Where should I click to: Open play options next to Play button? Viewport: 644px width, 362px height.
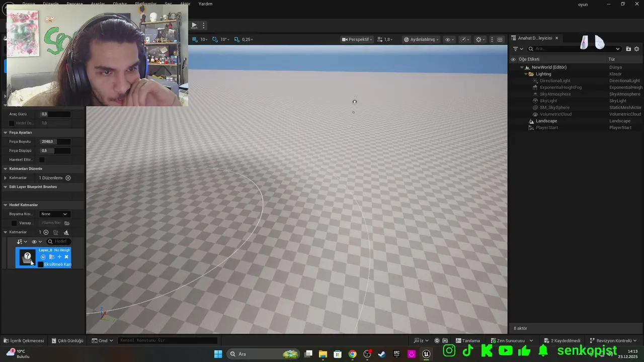(x=204, y=25)
